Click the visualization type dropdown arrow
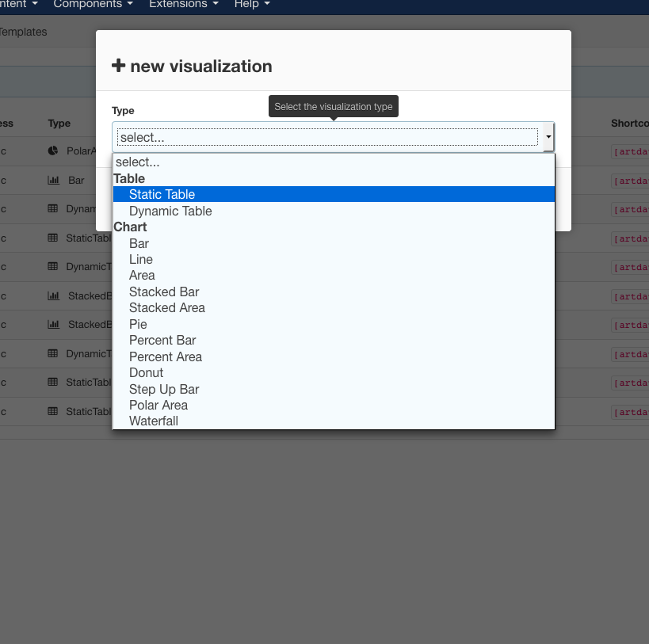Image resolution: width=649 pixels, height=644 pixels. pos(548,137)
